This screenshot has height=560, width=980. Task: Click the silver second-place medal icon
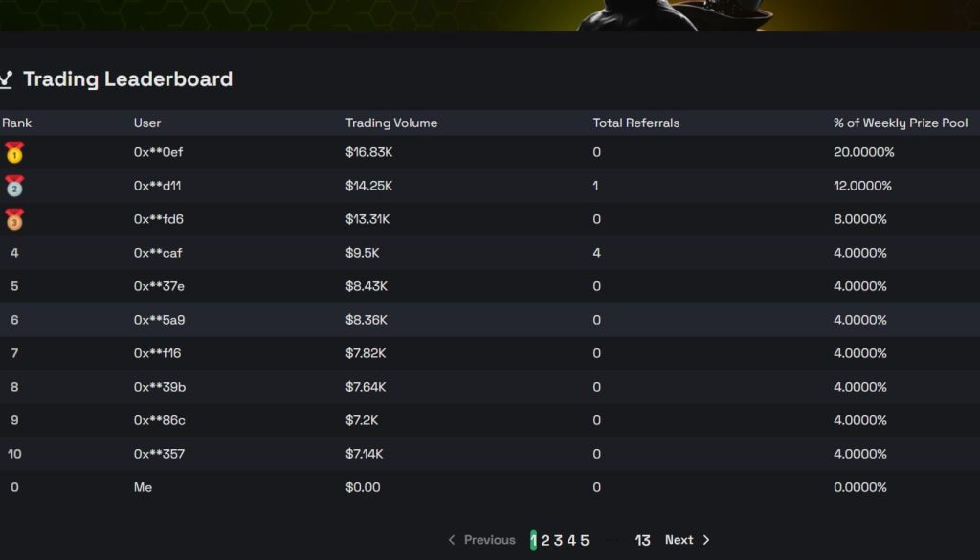13,186
